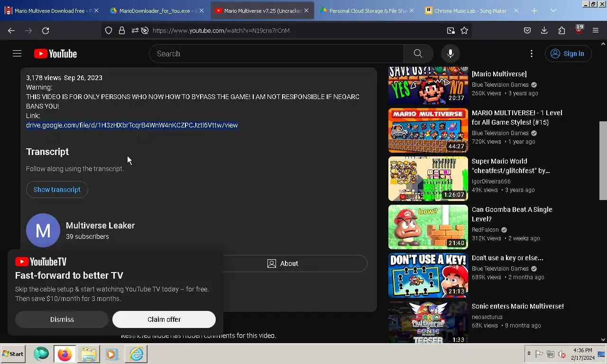List all tabs dropdown arrow
Image resolution: width=607 pixels, height=364 pixels.
(553, 10)
